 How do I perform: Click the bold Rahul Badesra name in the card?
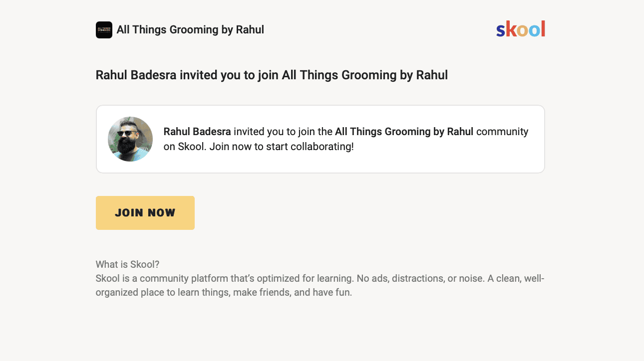click(x=197, y=132)
